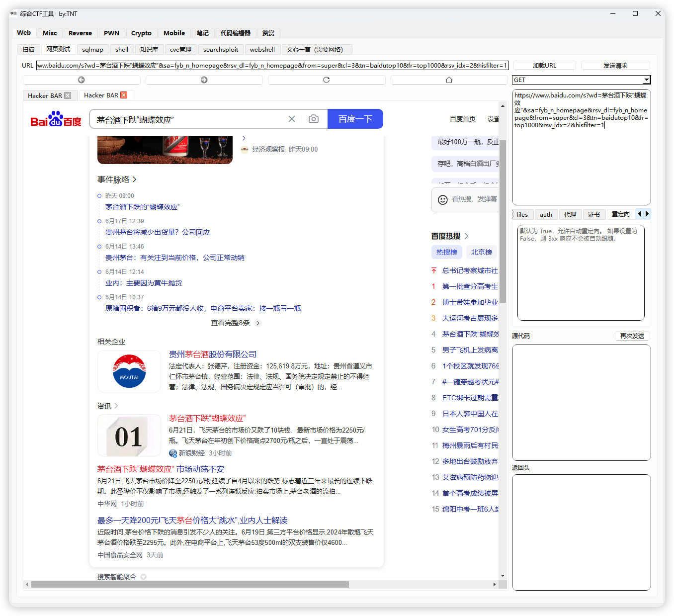The width and height of the screenshot is (674, 616).
Task: Switch to the Web main tab
Action: coord(24,33)
